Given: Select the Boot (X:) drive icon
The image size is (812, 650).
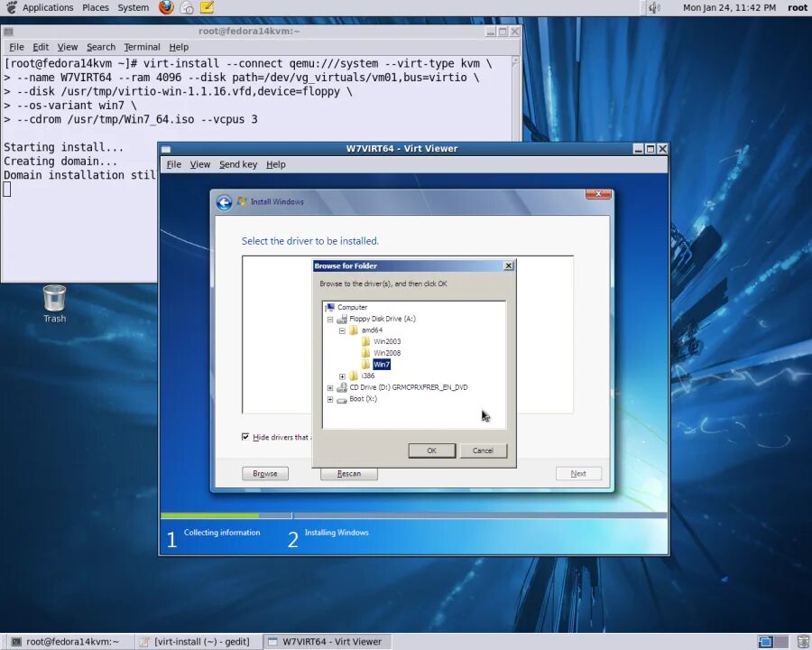Looking at the screenshot, I should click(342, 399).
